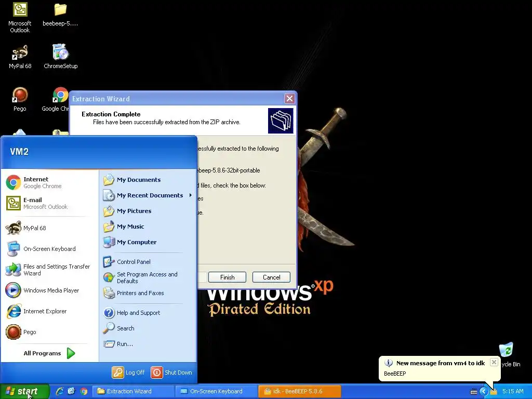Click the 5:15 AM clock

click(x=513, y=392)
